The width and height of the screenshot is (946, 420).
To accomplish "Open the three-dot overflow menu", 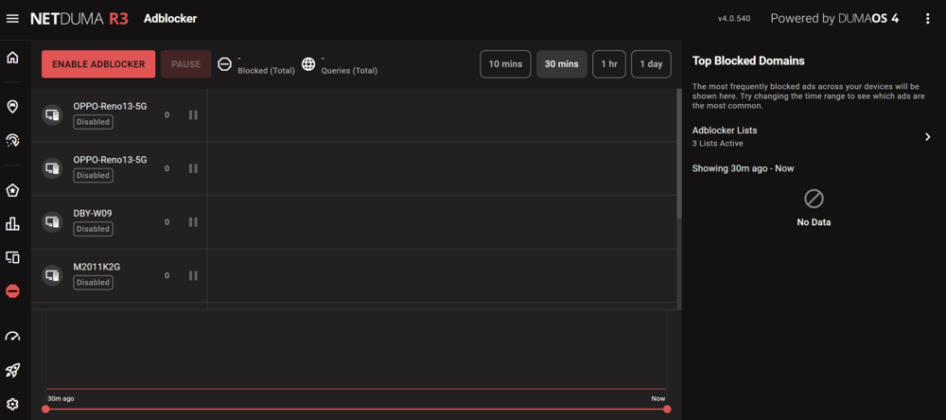I will click(928, 19).
